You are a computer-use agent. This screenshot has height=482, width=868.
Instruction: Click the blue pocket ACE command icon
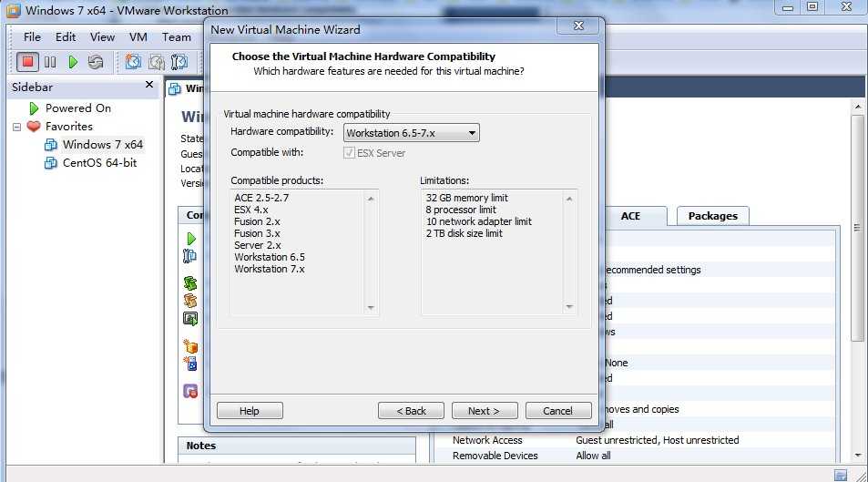pyautogui.click(x=190, y=364)
